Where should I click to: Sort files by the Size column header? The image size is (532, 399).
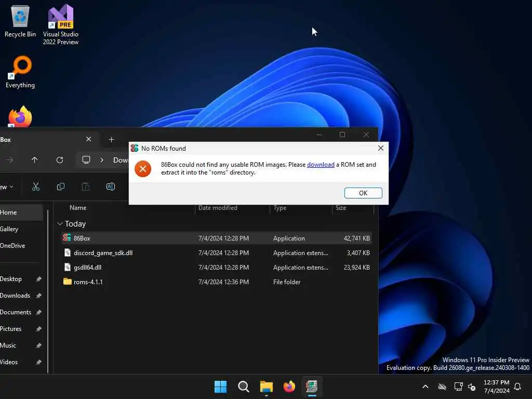pyautogui.click(x=341, y=208)
